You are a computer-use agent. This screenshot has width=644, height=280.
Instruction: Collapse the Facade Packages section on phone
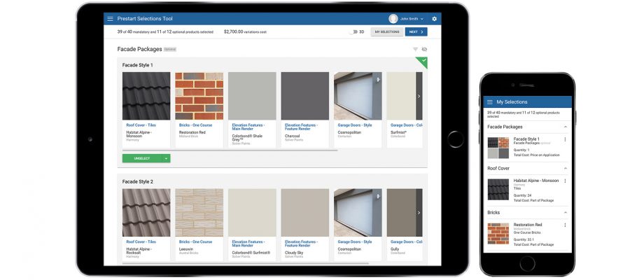tap(565, 127)
